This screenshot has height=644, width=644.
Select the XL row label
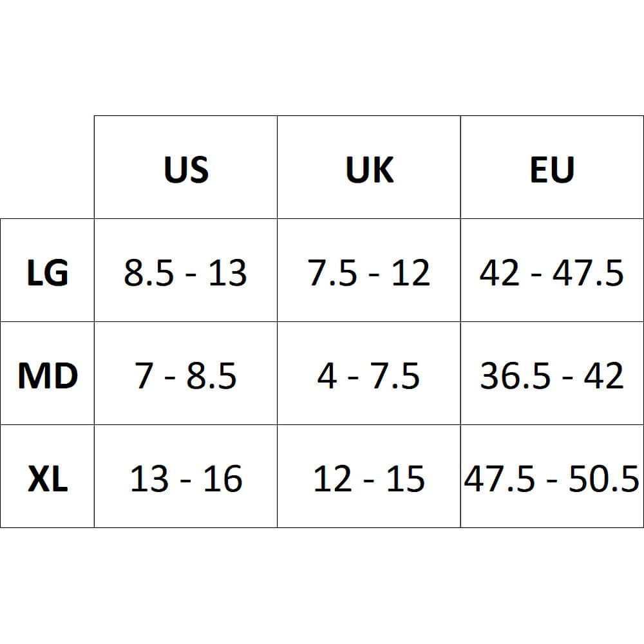point(47,479)
